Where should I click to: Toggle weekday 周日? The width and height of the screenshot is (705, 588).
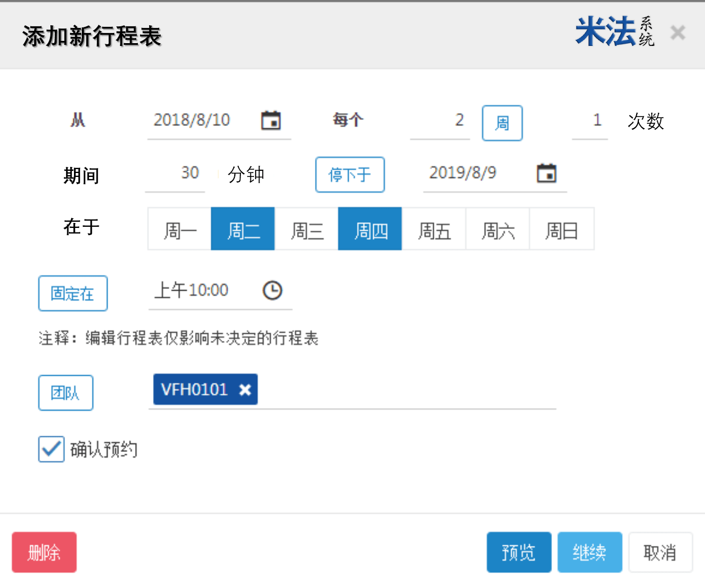(x=562, y=228)
